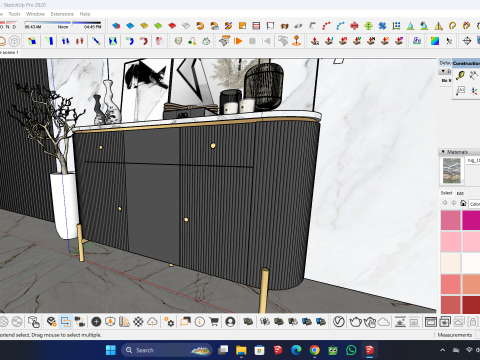
Task: Click the yellow triangle toolbar icon
Action: (x=438, y=26)
